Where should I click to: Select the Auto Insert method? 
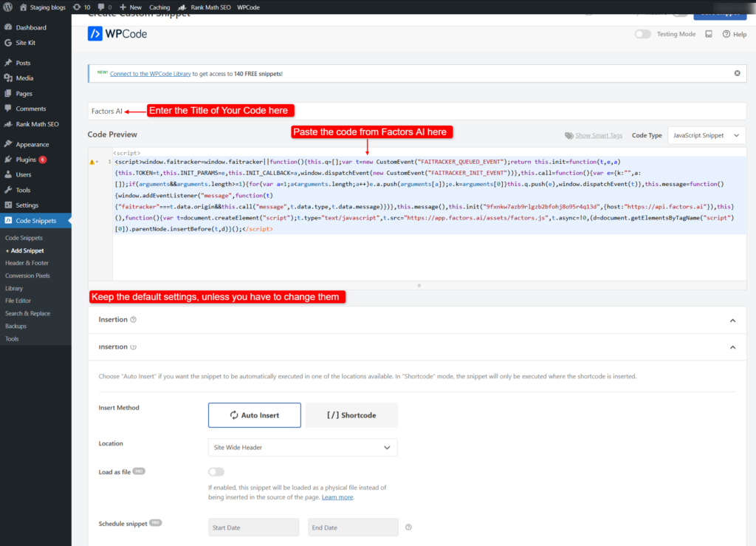(x=255, y=415)
